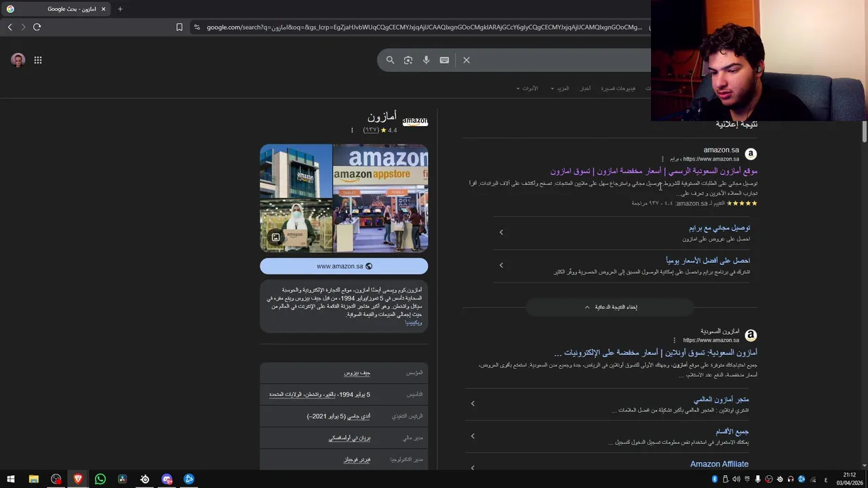Open the Wi-Fi network tray icon
The width and height of the screenshot is (868, 488).
point(812,479)
